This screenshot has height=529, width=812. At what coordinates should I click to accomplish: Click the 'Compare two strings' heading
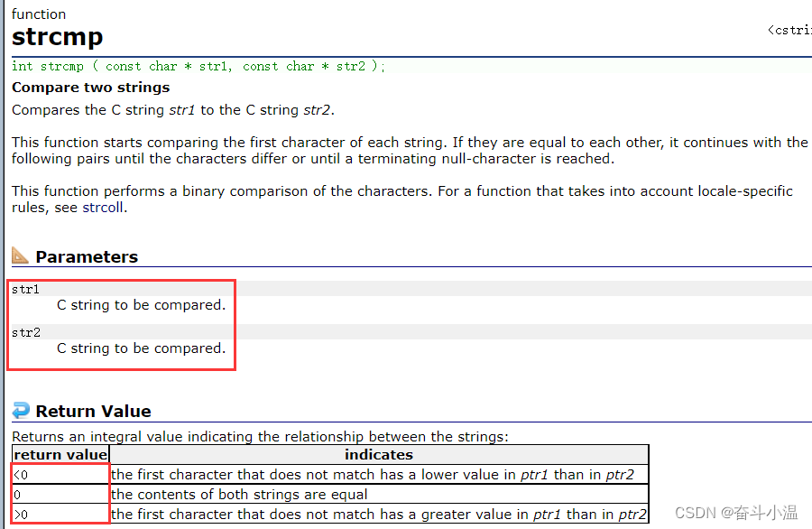pyautogui.click(x=90, y=87)
